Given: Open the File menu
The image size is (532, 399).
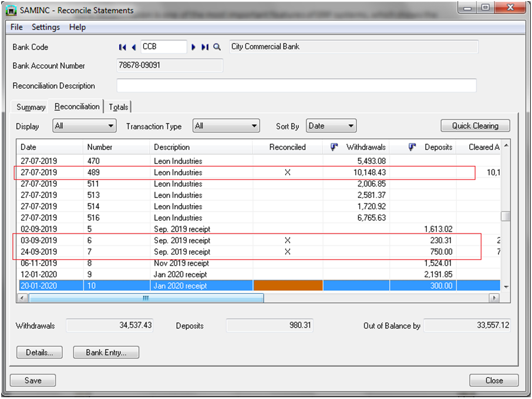Looking at the screenshot, I should 16,27.
